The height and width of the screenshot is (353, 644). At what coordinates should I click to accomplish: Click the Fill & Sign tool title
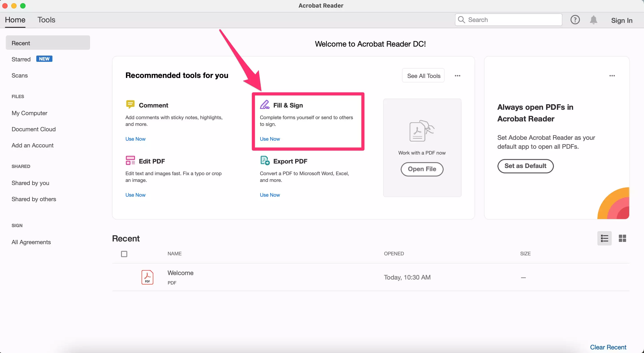click(288, 105)
